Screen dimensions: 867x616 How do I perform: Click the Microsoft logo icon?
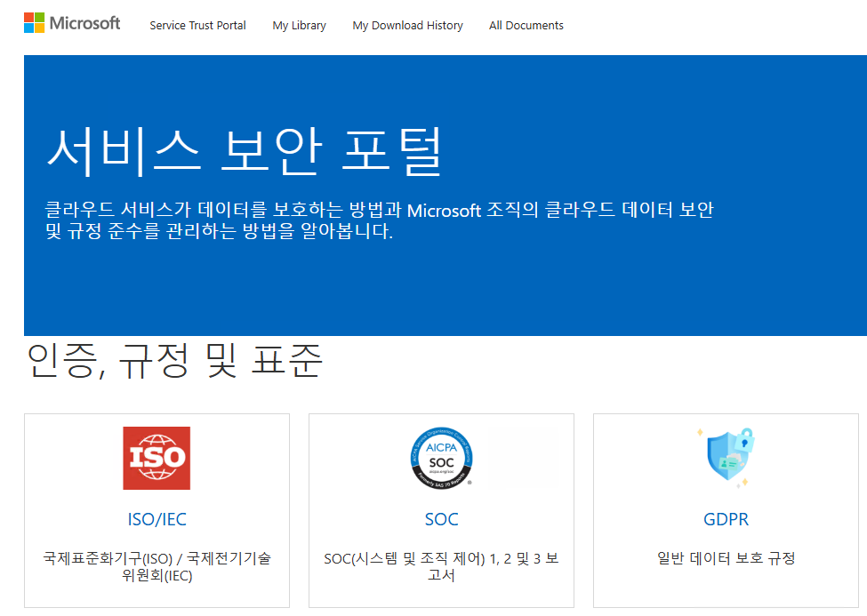pos(35,23)
